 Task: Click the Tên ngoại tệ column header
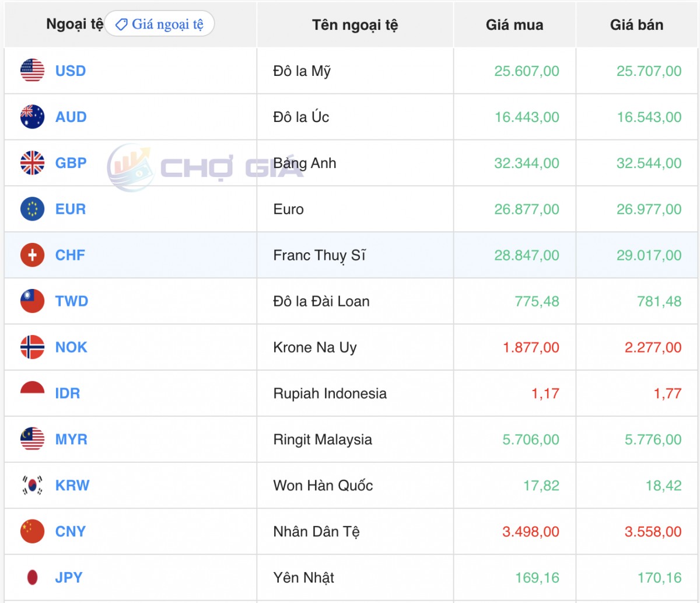[x=355, y=25]
